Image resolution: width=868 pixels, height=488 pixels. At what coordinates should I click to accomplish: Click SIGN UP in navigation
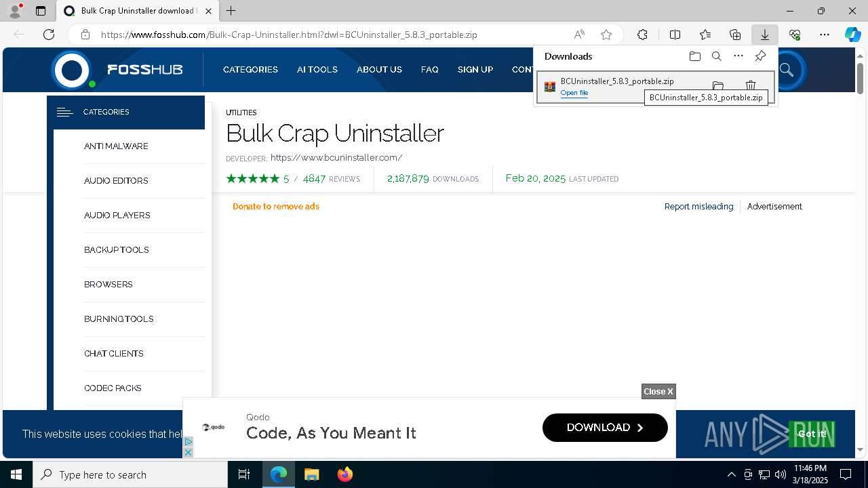475,70
